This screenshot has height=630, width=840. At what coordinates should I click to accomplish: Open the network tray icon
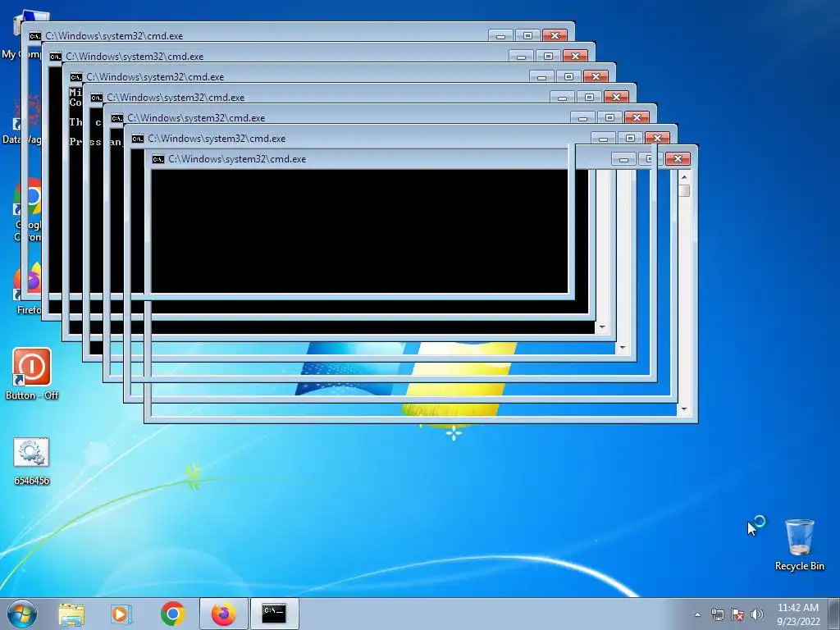coord(717,614)
